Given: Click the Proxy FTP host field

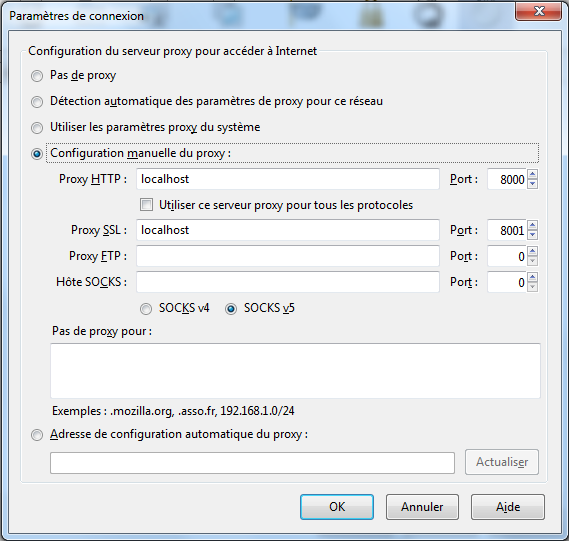Looking at the screenshot, I should 288,256.
